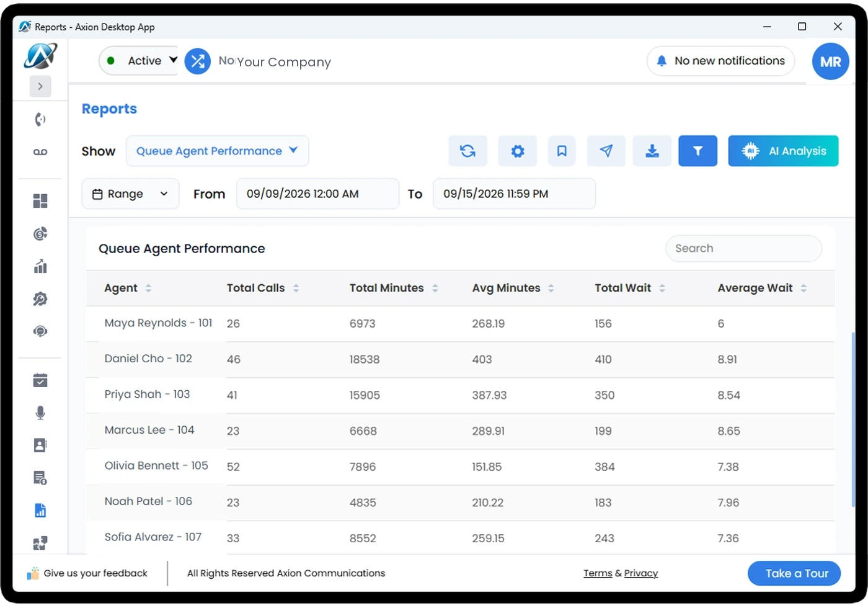Refresh the report with the sync icon
The image size is (868, 608).
(468, 151)
